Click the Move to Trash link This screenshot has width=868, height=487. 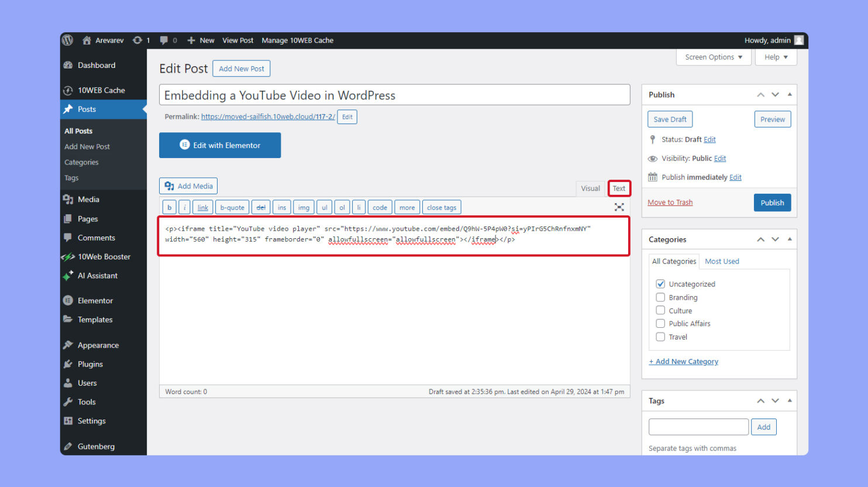[x=670, y=202]
